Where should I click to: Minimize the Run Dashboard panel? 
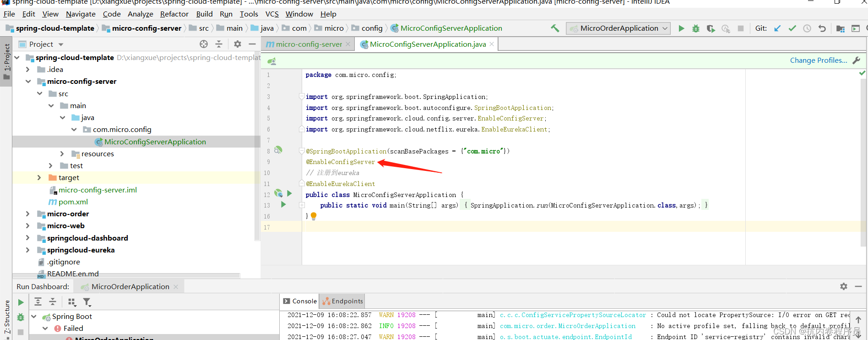pos(858,286)
